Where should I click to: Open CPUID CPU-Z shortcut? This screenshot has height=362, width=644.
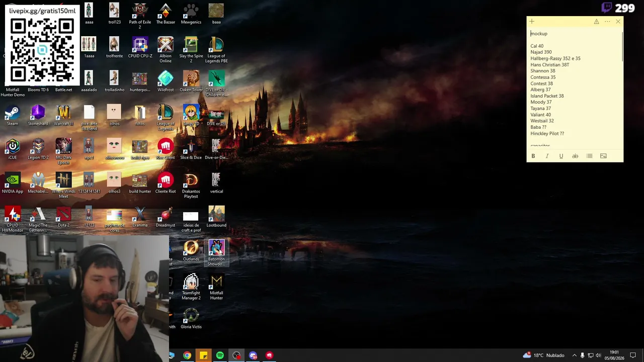click(x=140, y=47)
